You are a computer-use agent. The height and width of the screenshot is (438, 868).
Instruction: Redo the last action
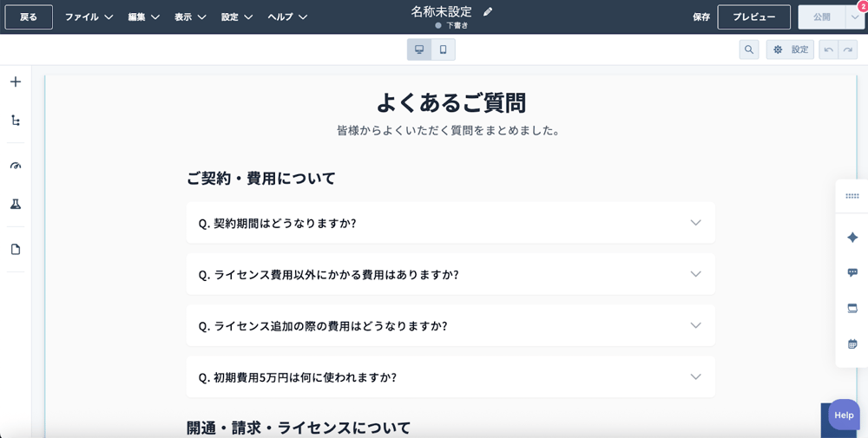point(847,49)
